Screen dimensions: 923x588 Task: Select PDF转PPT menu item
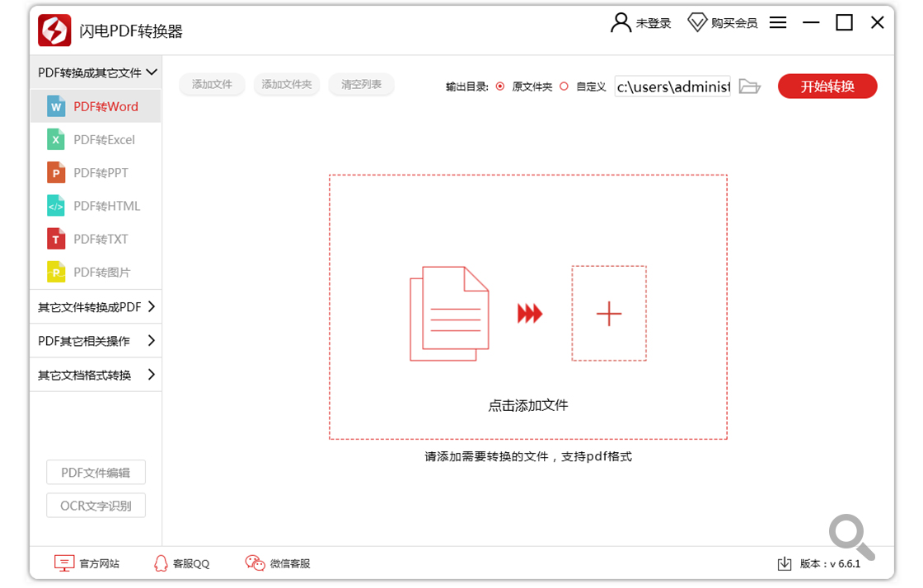[96, 172]
